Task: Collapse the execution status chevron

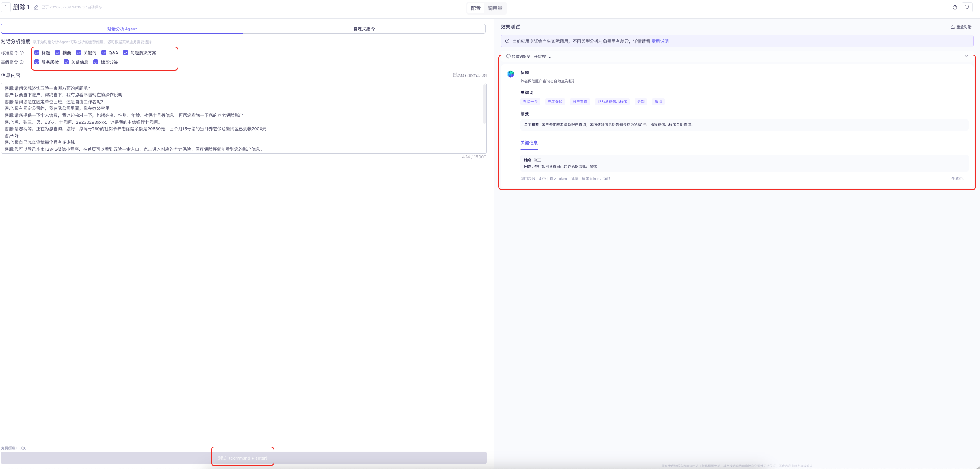Action: click(966, 57)
